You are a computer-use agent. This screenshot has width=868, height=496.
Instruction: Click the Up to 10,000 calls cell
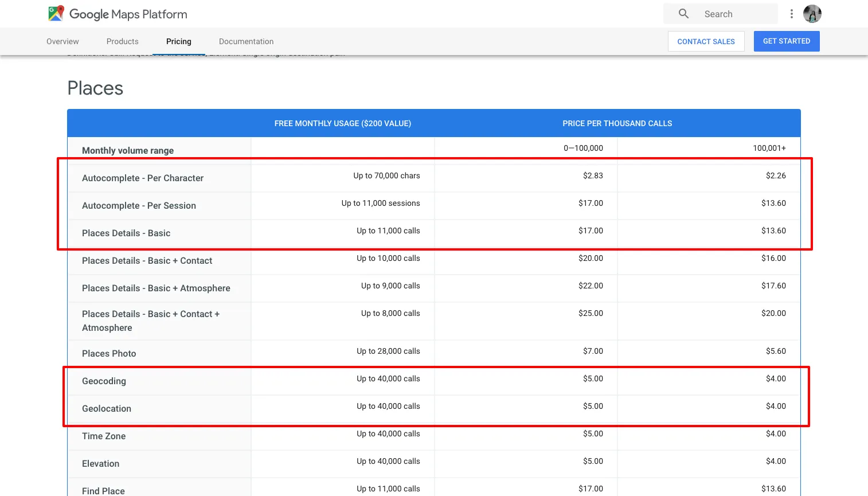[x=389, y=258]
